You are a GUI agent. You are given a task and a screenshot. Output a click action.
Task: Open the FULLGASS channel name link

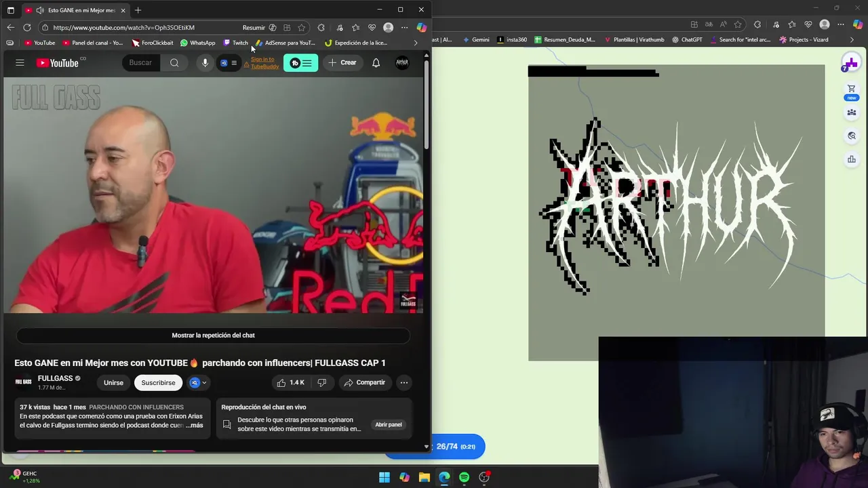[55, 378]
